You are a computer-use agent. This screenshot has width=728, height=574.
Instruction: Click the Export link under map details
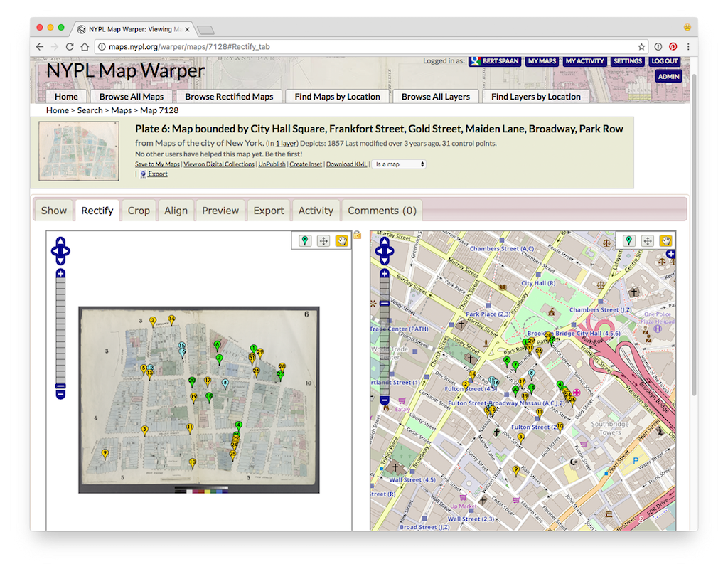click(x=158, y=174)
